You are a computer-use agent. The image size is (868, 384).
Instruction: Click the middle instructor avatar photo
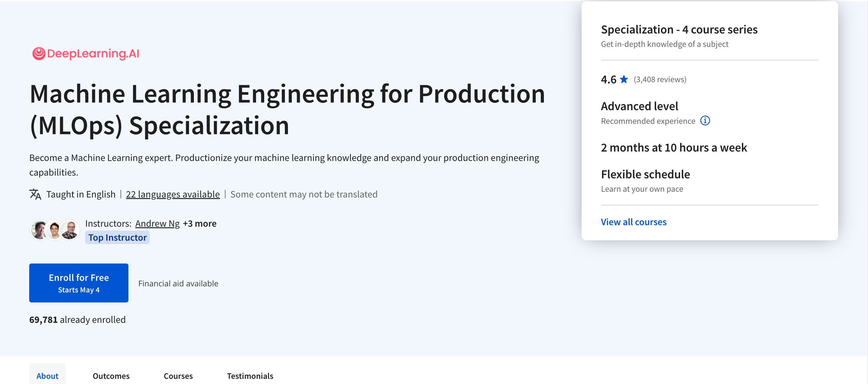(x=54, y=230)
